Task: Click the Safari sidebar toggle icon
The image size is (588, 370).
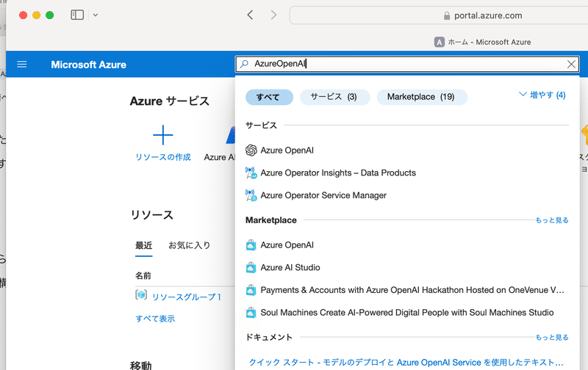Action: (x=77, y=15)
